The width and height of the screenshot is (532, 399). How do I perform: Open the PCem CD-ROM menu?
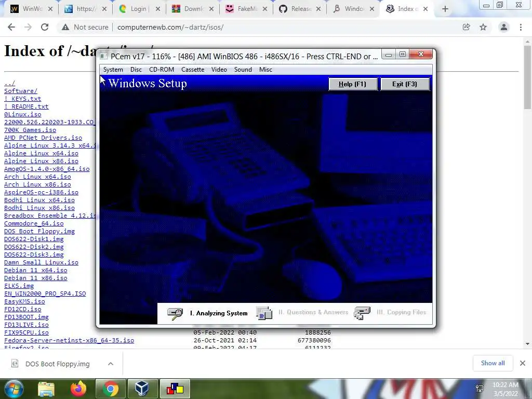[x=162, y=70]
